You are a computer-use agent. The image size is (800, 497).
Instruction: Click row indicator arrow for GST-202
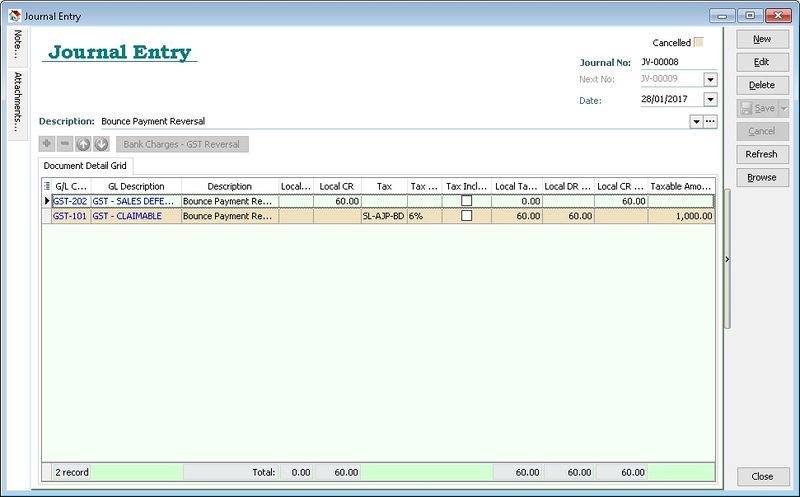47,201
